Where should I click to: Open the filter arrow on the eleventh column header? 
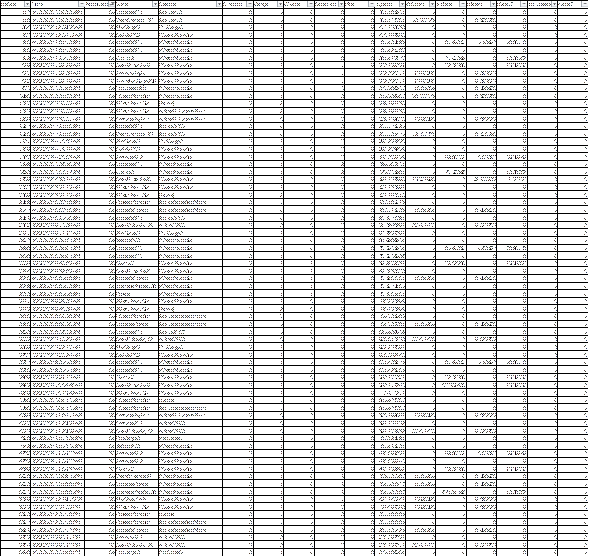(402, 4)
